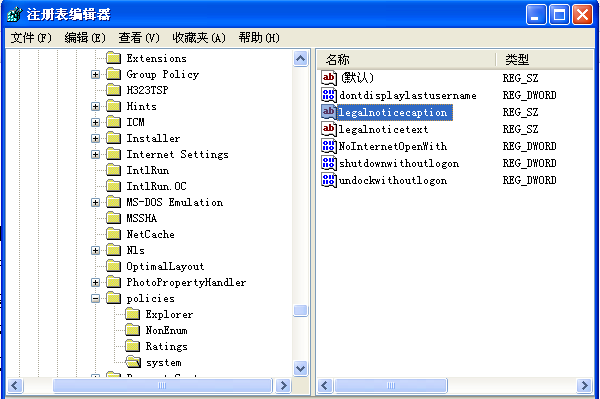The width and height of the screenshot is (600, 399).
Task: Click the DWORD icon of dontdisplaylastusername
Action: point(329,95)
